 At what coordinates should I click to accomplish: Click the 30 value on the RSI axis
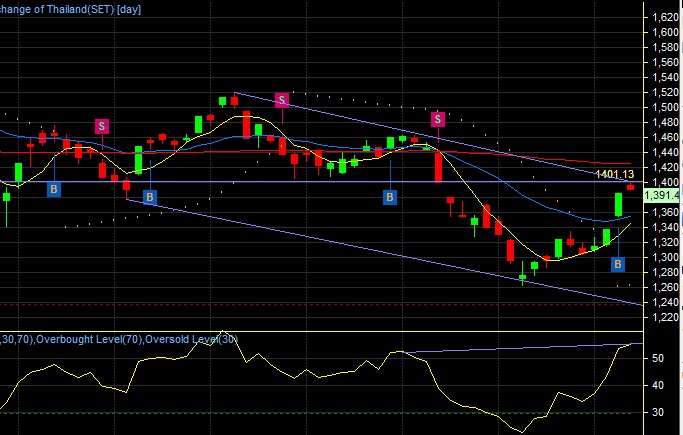658,412
